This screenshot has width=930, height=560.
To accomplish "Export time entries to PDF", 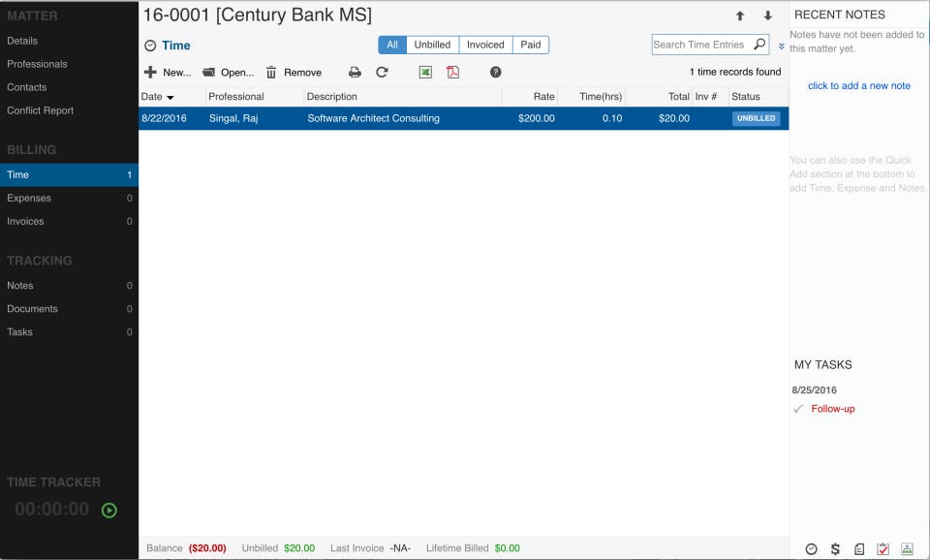I will coord(452,72).
